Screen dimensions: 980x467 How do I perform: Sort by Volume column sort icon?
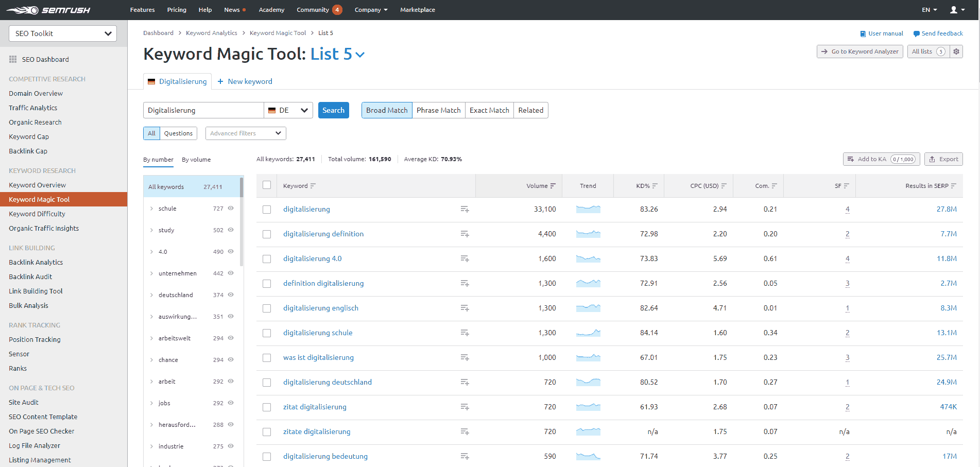tap(553, 186)
